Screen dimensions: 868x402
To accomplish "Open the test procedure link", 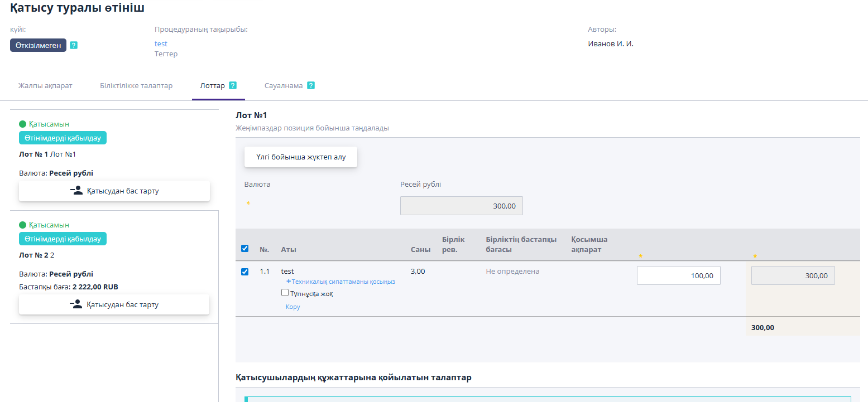I will 161,43.
